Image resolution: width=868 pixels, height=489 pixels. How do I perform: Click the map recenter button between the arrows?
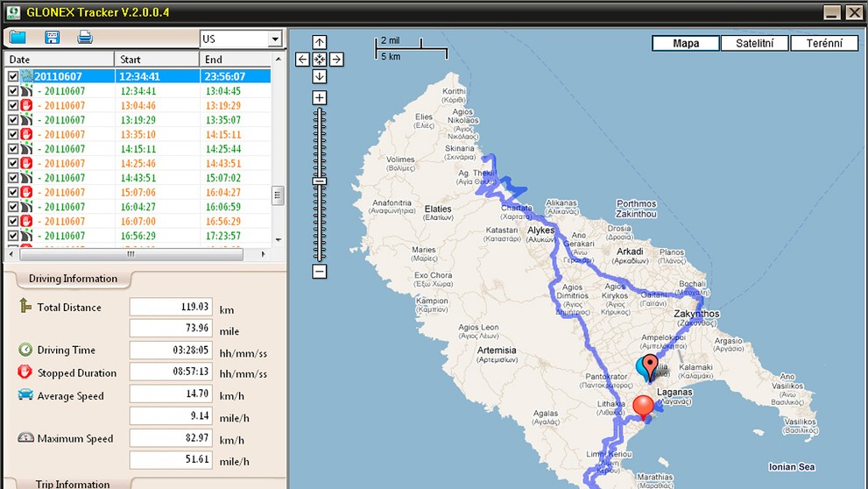[320, 60]
